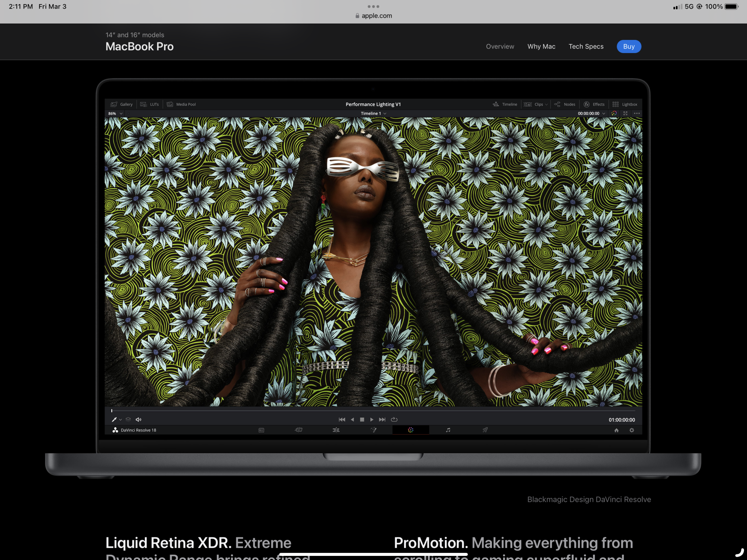
Task: Click the project settings gear icon
Action: [632, 430]
